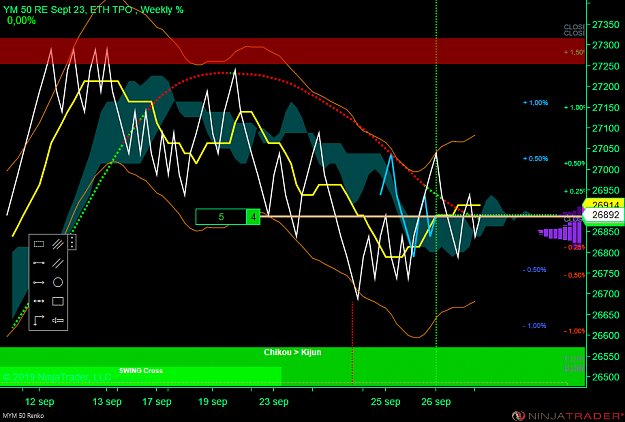
Task: Click the 26500 price axis label
Action: point(606,377)
